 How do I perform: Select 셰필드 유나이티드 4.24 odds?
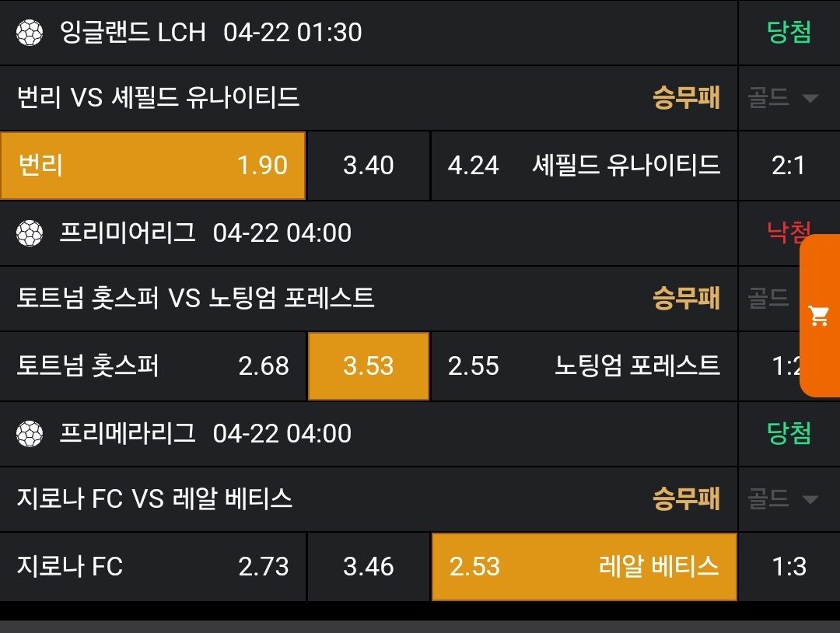(584, 166)
